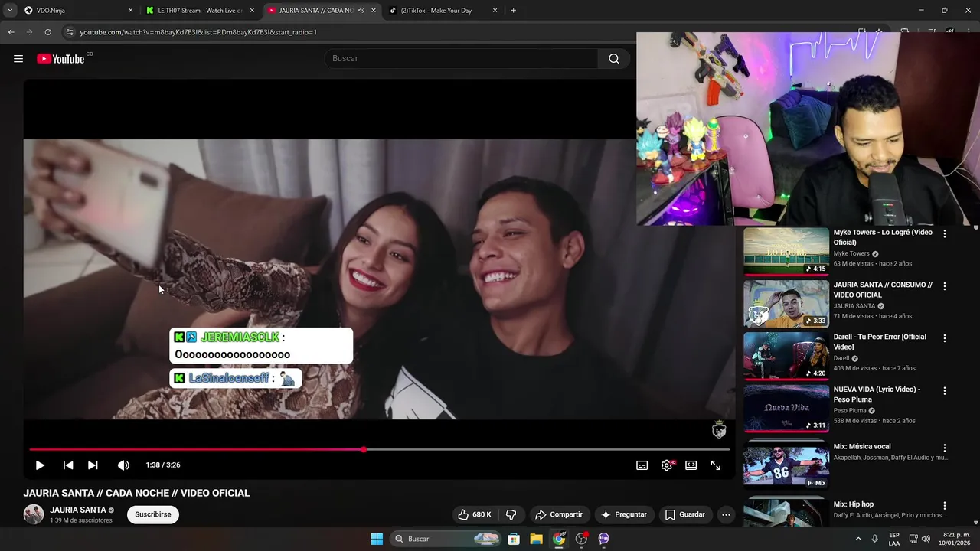Open the 8:21 p. m. clock and date
Image resolution: width=980 pixels, height=551 pixels.
(x=956, y=539)
